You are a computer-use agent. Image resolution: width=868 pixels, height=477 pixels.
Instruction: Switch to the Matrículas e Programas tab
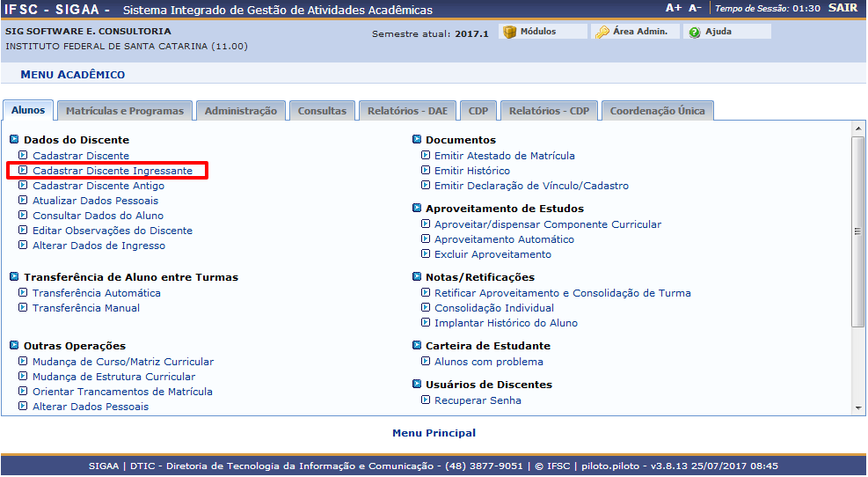[125, 111]
